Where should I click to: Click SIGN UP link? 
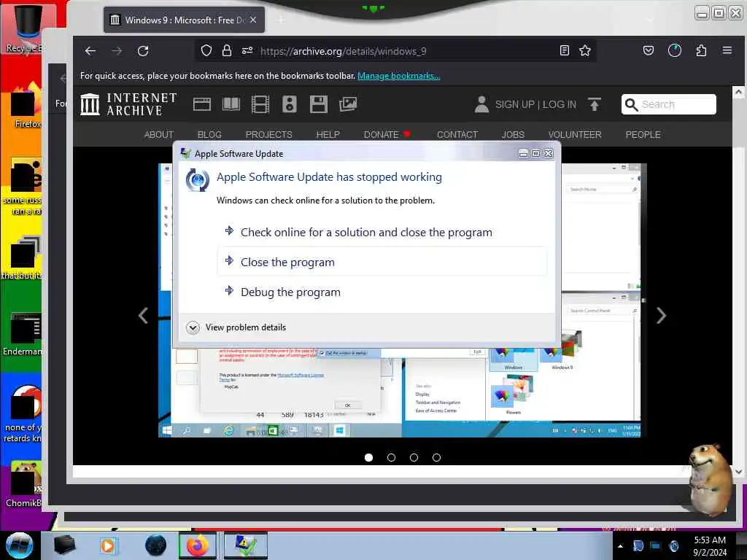coord(515,104)
